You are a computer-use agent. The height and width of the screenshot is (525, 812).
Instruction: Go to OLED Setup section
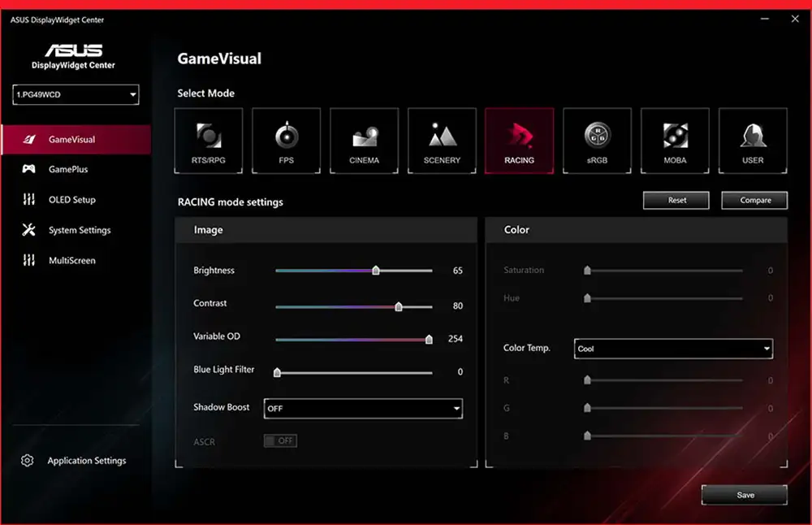click(x=71, y=200)
